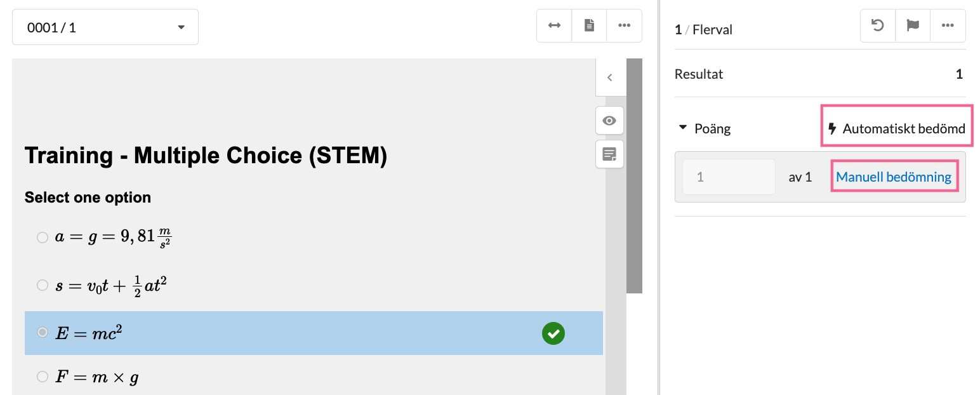Open left panel three-dots more menu
Image resolution: width=980 pixels, height=395 pixels.
(x=625, y=26)
